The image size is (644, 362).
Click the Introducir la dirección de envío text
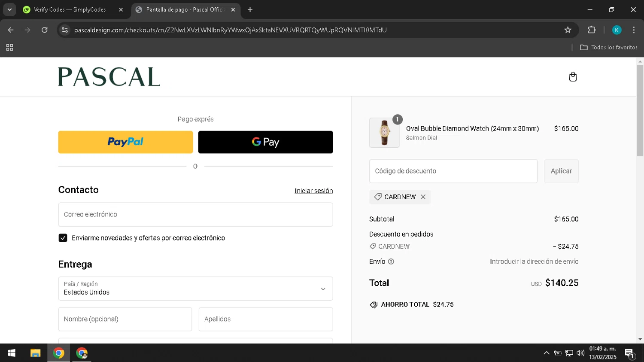534,262
